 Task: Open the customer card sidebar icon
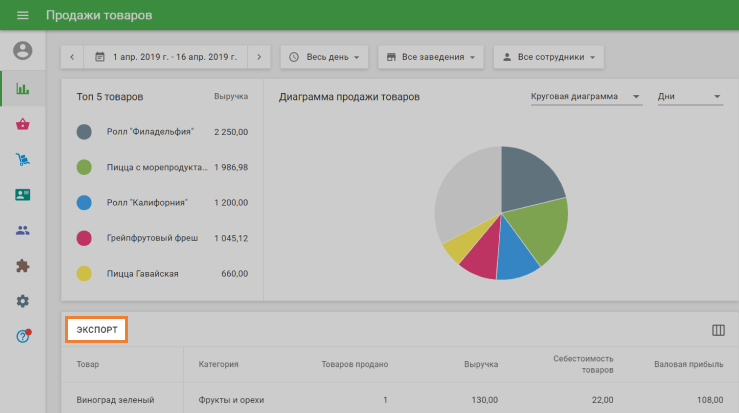tap(22, 195)
